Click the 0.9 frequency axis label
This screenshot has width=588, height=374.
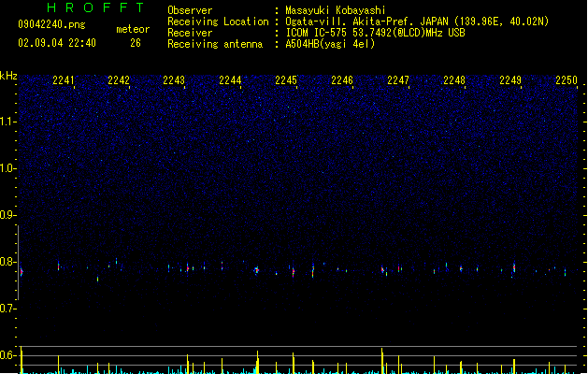pos(7,215)
